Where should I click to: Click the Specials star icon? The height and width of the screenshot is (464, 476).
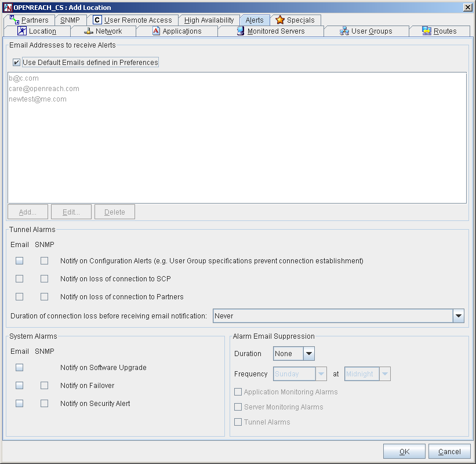280,20
